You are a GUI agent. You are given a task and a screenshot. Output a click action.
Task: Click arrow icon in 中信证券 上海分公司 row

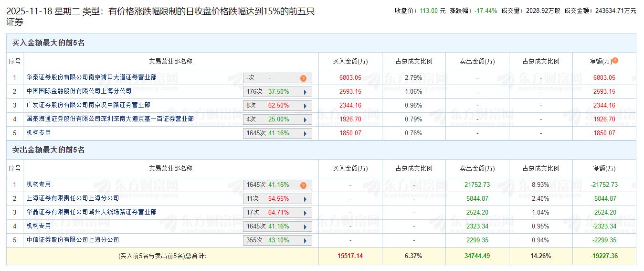pos(305,240)
